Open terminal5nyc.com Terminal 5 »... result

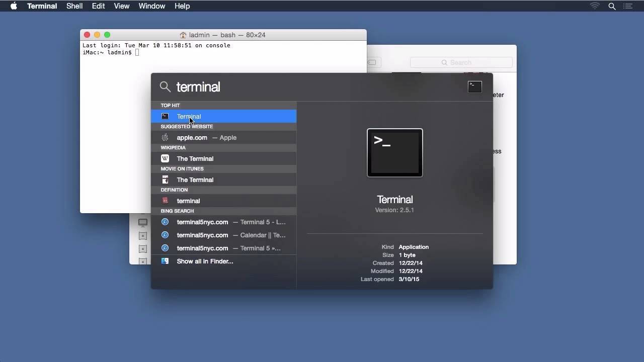click(x=224, y=248)
